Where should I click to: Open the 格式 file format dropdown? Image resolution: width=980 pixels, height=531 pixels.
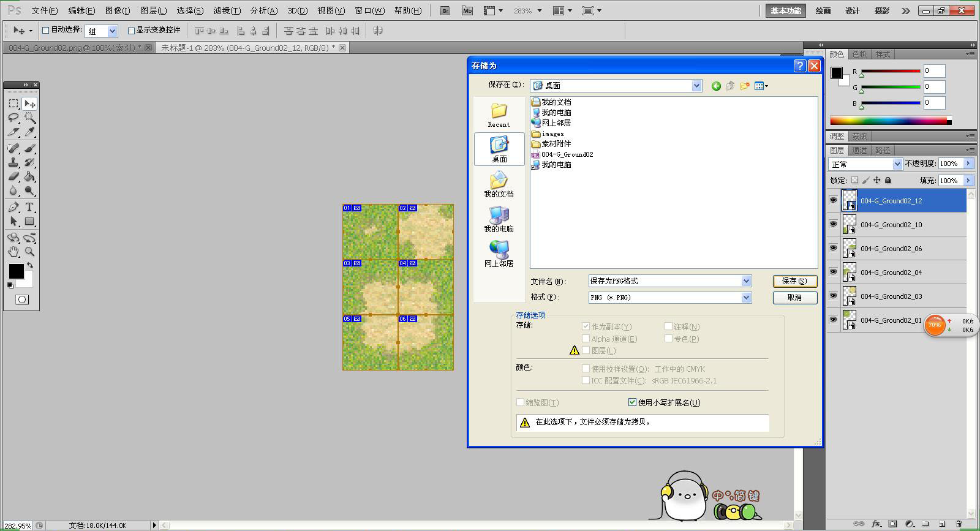click(746, 298)
